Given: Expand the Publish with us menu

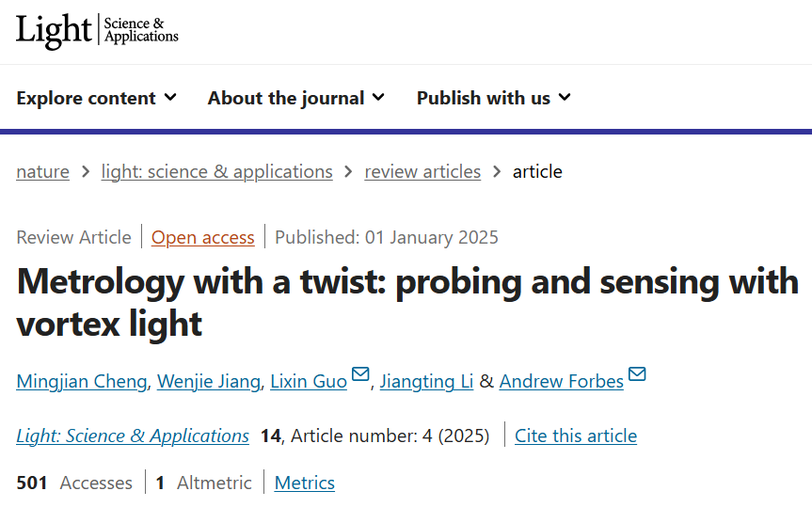Looking at the screenshot, I should pos(494,98).
